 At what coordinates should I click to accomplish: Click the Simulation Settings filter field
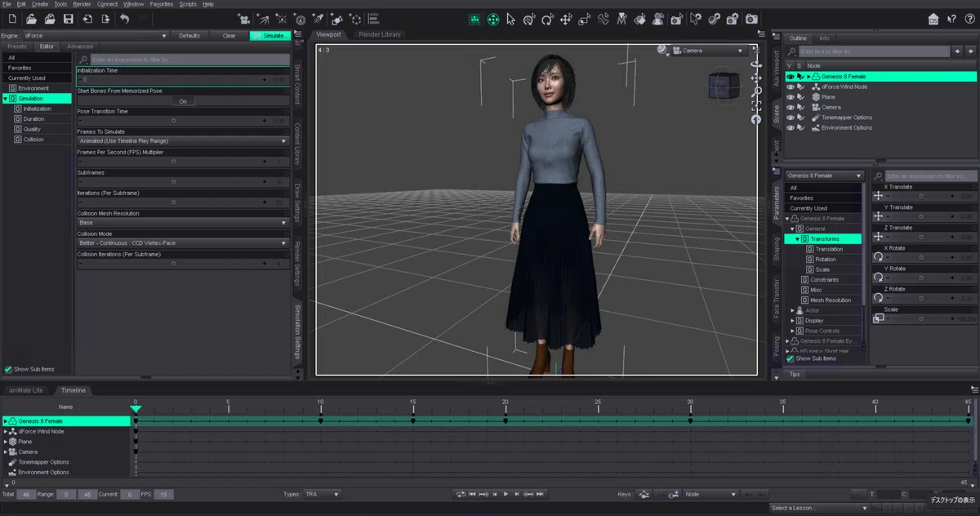click(x=189, y=60)
